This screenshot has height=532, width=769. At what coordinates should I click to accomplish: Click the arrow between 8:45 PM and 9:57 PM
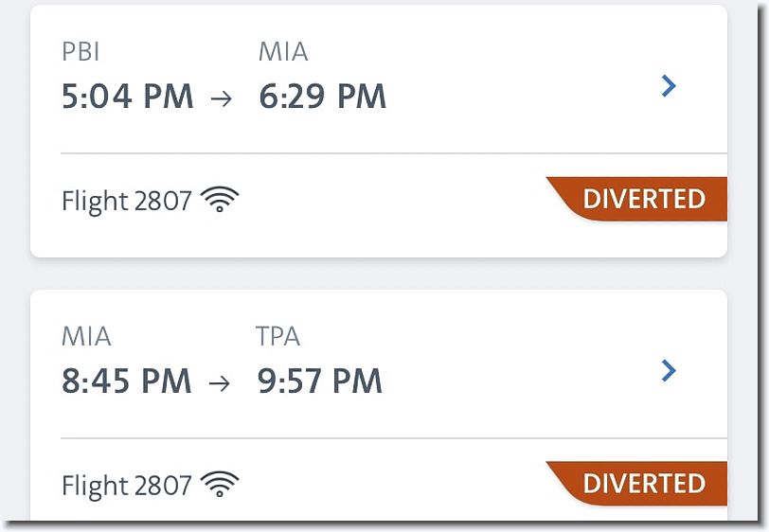219,383
